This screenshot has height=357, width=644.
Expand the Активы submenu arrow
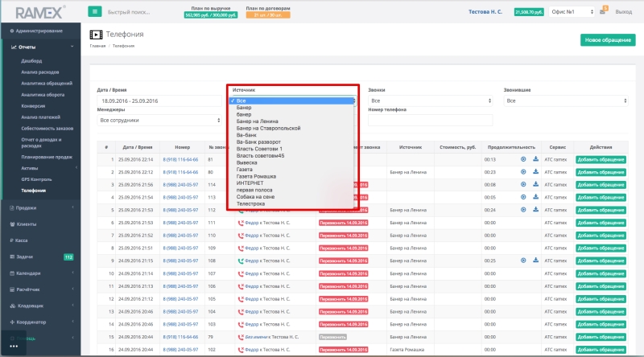tap(76, 168)
